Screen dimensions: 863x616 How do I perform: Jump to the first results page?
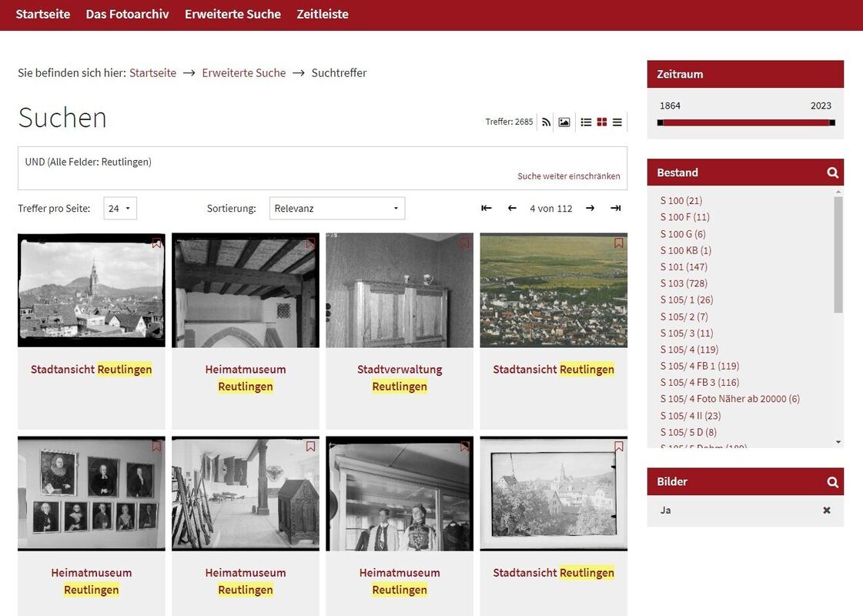[487, 208]
